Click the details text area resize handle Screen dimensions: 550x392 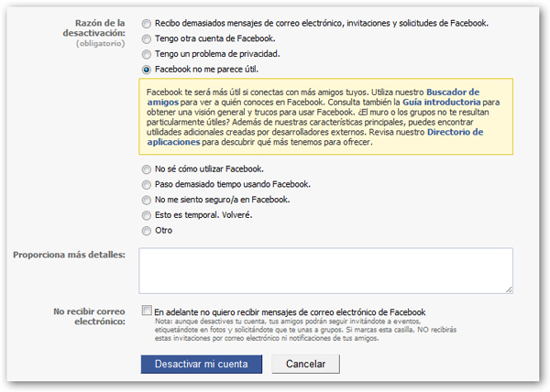coord(509,289)
